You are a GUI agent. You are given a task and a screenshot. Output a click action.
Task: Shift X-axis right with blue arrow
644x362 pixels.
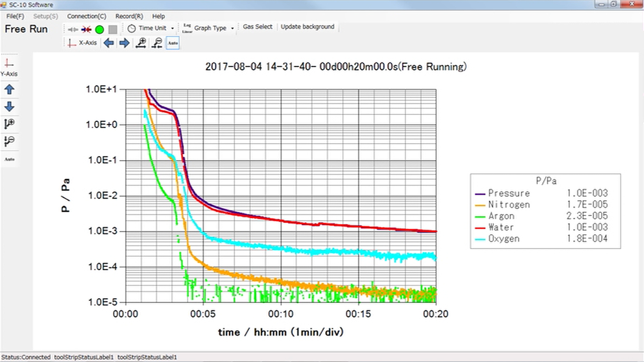pyautogui.click(x=124, y=43)
